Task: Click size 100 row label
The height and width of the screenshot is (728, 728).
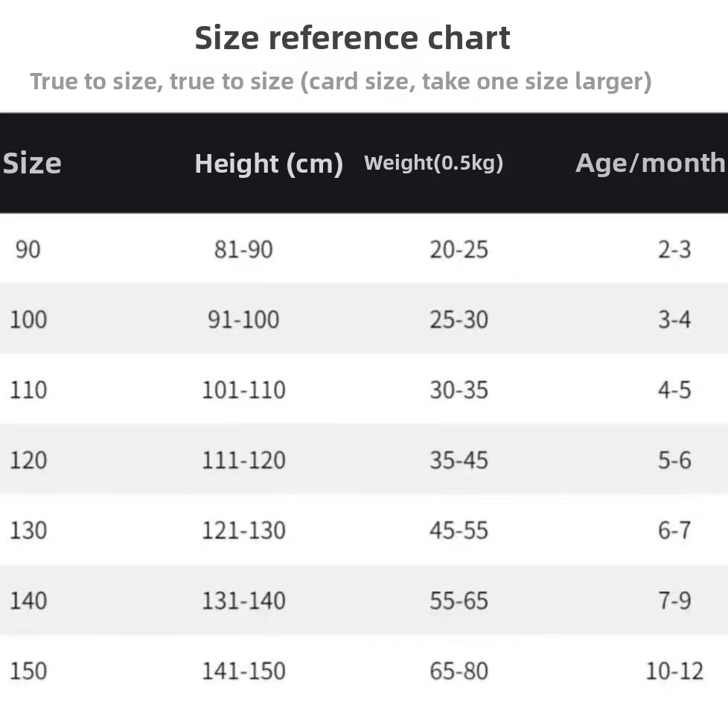Action: [x=28, y=320]
